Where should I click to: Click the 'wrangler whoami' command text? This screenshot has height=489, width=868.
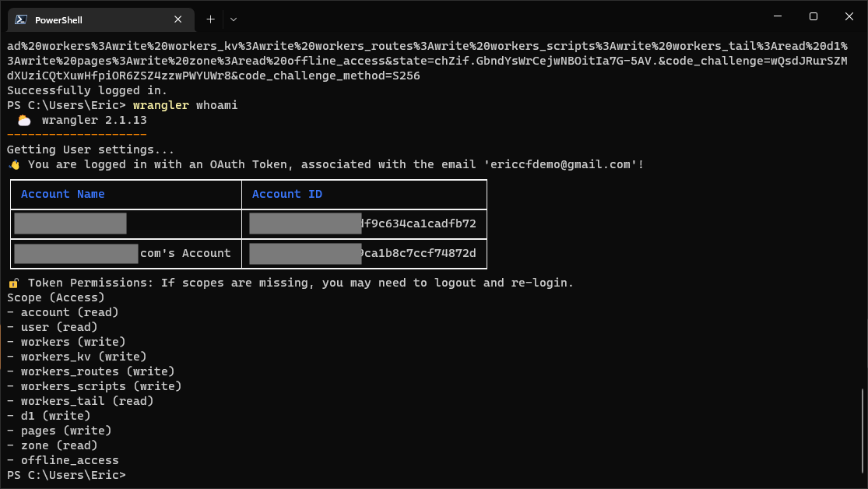(x=185, y=105)
